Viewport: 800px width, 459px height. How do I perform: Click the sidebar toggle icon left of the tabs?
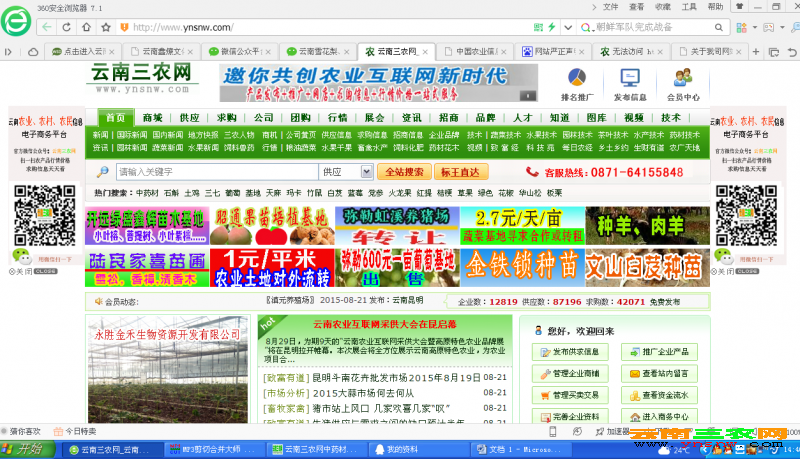click(x=8, y=52)
